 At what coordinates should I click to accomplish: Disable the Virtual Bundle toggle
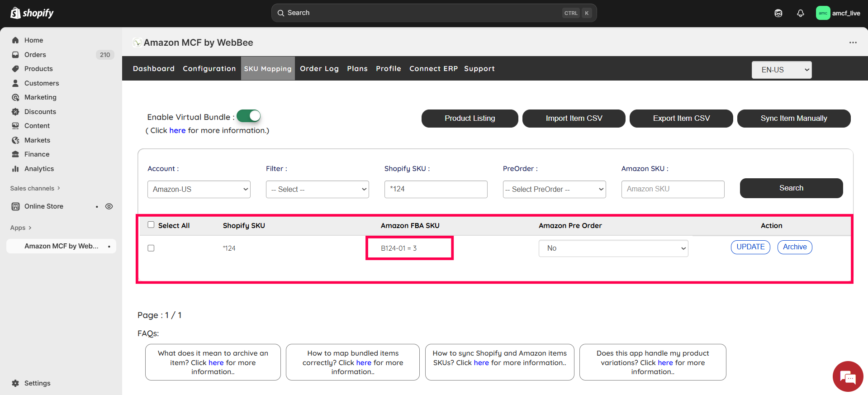249,116
